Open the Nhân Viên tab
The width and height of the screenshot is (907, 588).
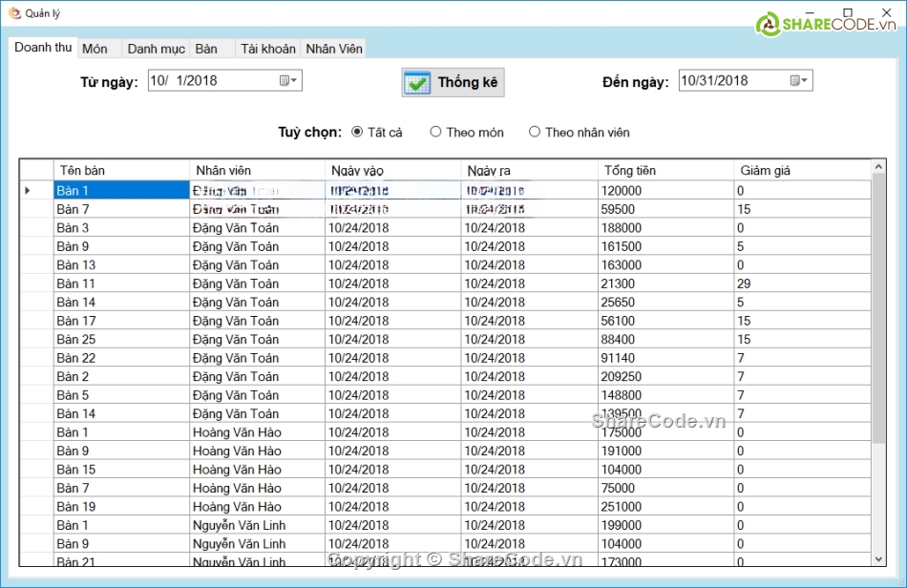click(334, 49)
